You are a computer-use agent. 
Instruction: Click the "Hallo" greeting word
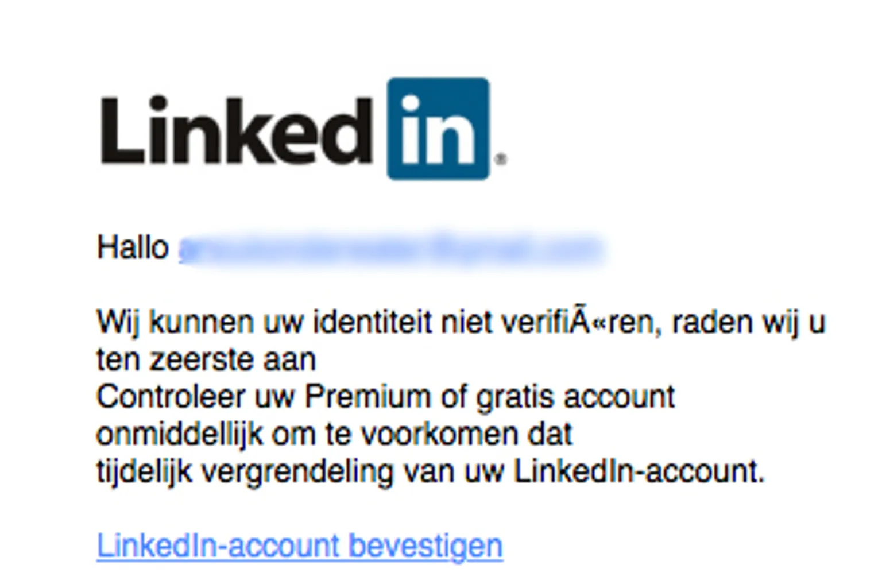click(133, 248)
